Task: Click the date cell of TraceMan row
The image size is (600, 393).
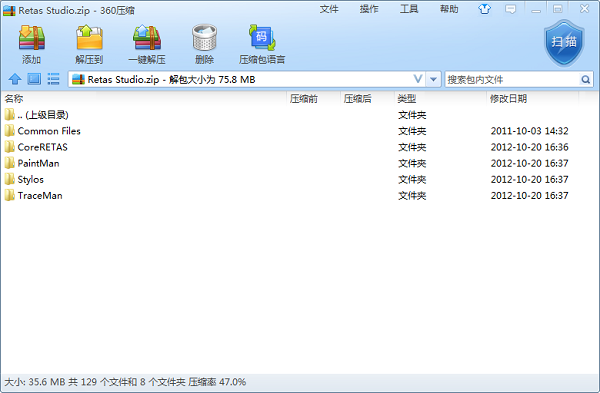Action: [530, 196]
